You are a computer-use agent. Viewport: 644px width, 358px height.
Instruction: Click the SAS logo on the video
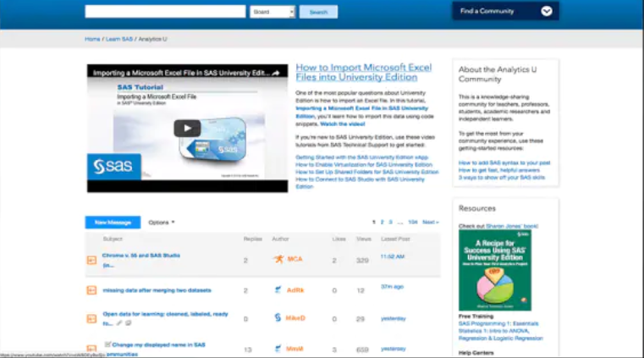113,166
